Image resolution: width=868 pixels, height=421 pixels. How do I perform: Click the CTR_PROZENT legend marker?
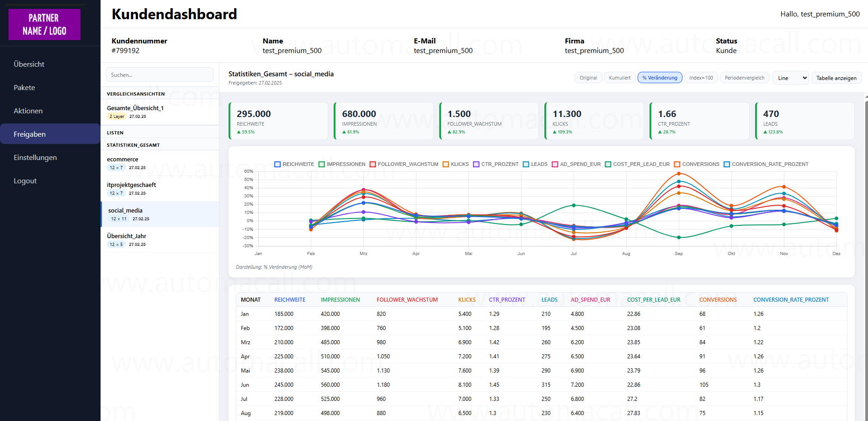[475, 164]
